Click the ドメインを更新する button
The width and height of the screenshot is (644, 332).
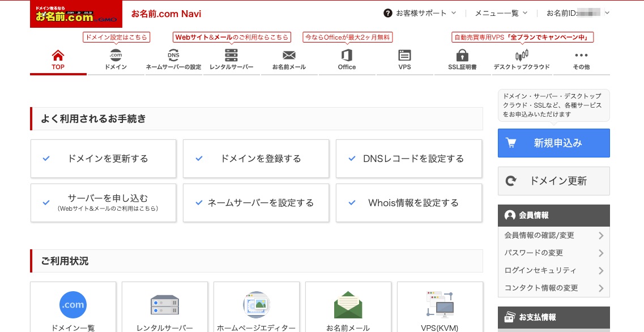point(104,159)
